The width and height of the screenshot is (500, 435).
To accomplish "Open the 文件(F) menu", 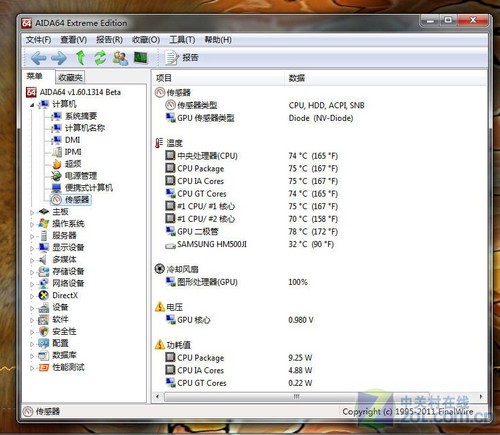I will [x=38, y=40].
